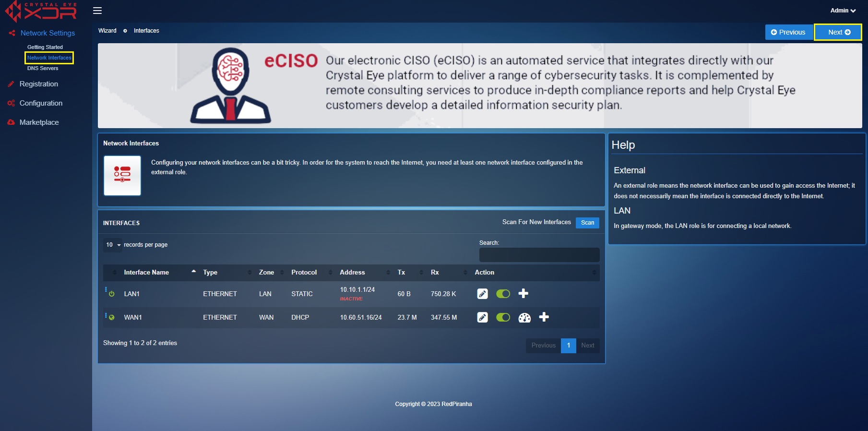Viewport: 868px width, 431px height.
Task: Click the Interfaces breadcrumb link
Action: point(146,31)
